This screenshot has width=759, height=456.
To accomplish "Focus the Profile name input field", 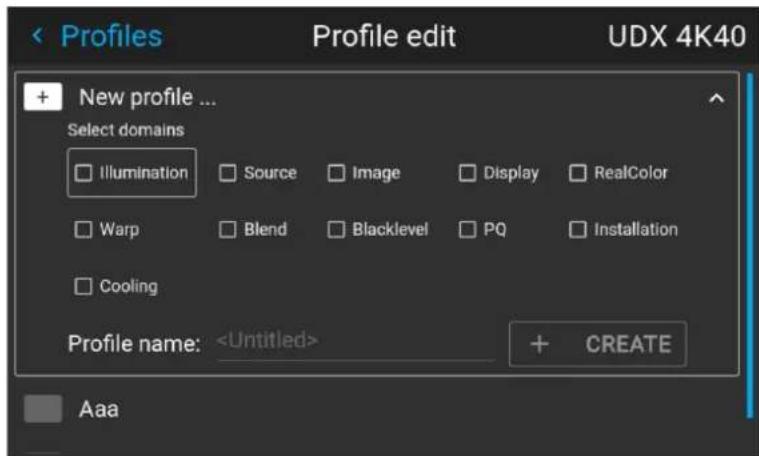I will tap(356, 342).
